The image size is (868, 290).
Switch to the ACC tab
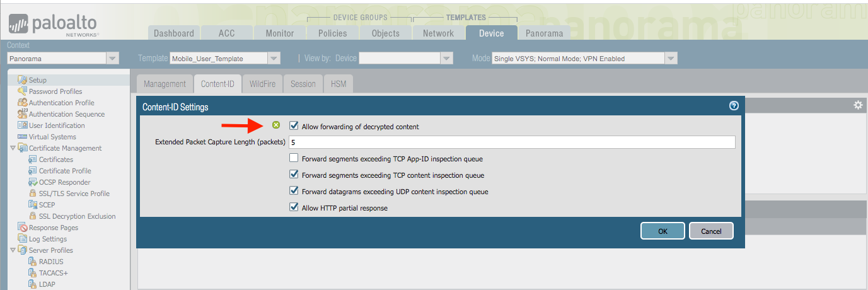tap(226, 33)
